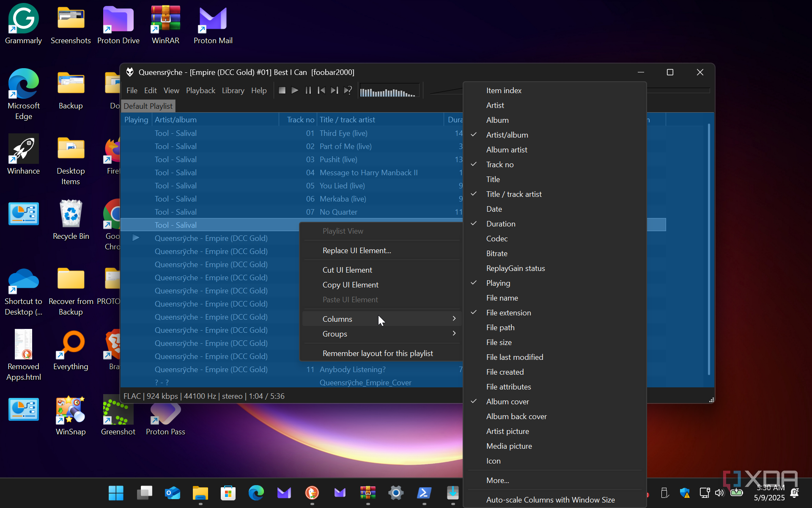Skip to the previous track

(321, 90)
